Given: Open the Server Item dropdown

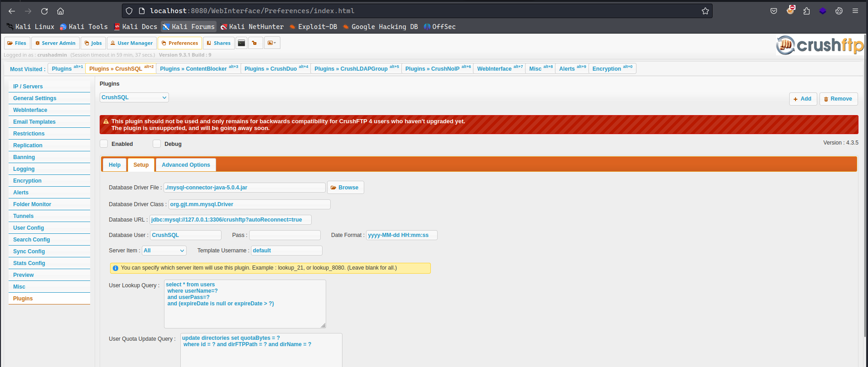Looking at the screenshot, I should (x=164, y=251).
